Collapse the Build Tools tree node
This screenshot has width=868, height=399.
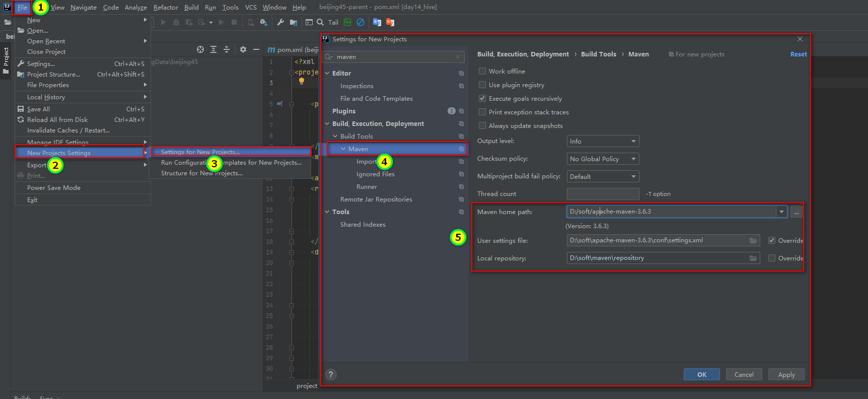coord(335,136)
